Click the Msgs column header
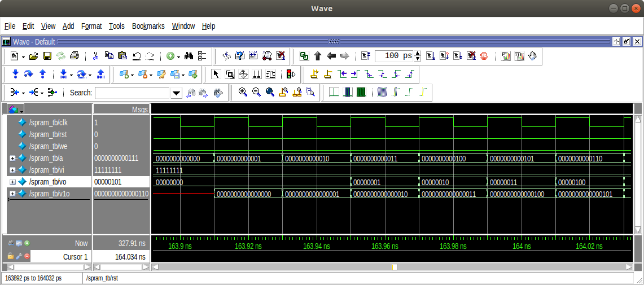 121,109
